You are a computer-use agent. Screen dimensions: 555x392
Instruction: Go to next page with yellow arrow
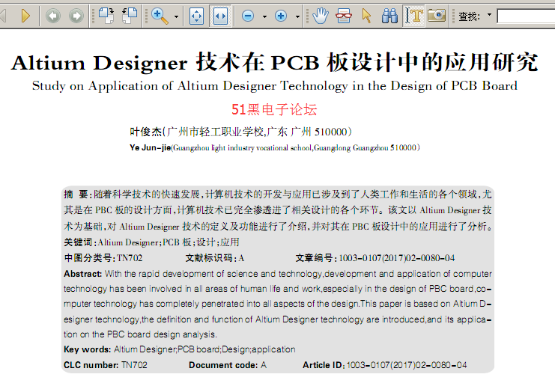25,16
